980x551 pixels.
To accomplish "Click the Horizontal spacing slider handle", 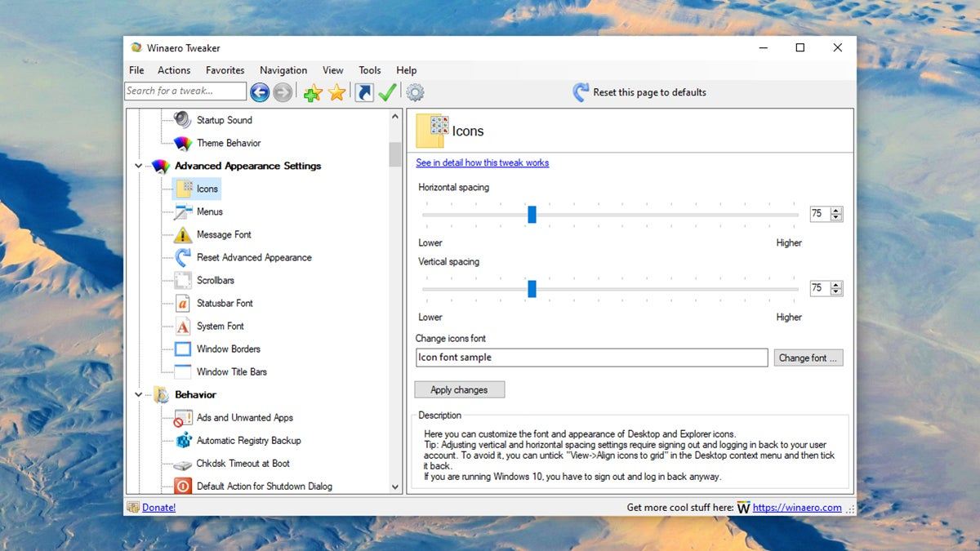I will tap(532, 214).
